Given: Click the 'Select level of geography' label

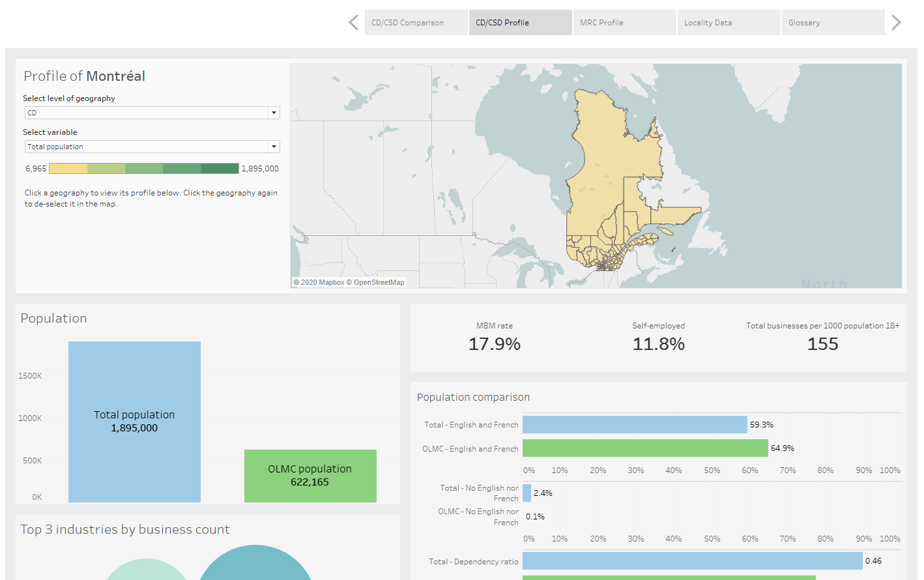Looking at the screenshot, I should 69,98.
